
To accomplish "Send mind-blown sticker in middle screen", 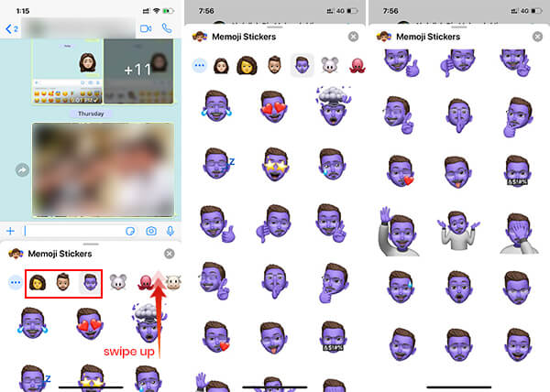I will (x=332, y=106).
